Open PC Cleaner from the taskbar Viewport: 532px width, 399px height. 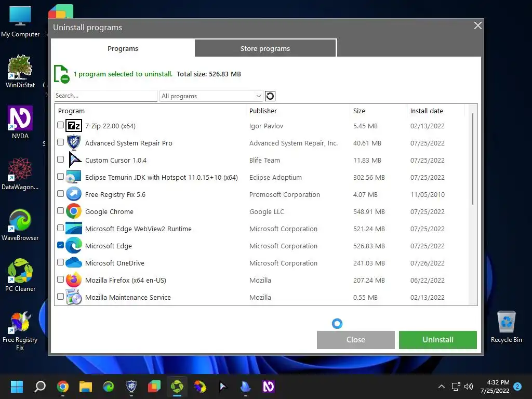click(177, 387)
